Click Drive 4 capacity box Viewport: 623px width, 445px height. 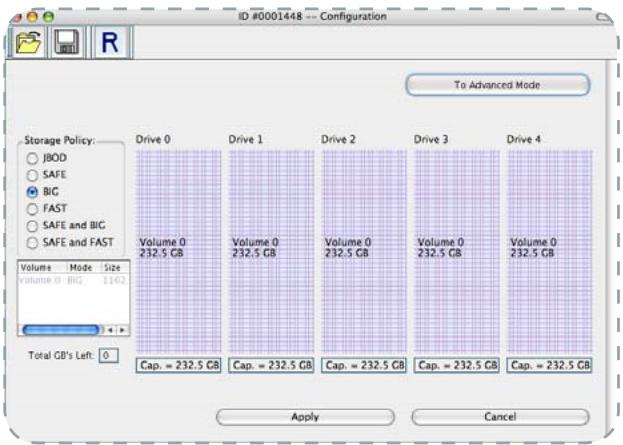(549, 365)
